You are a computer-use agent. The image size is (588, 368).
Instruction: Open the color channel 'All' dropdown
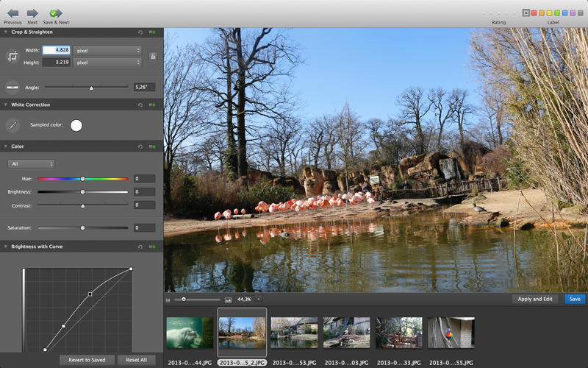31,163
